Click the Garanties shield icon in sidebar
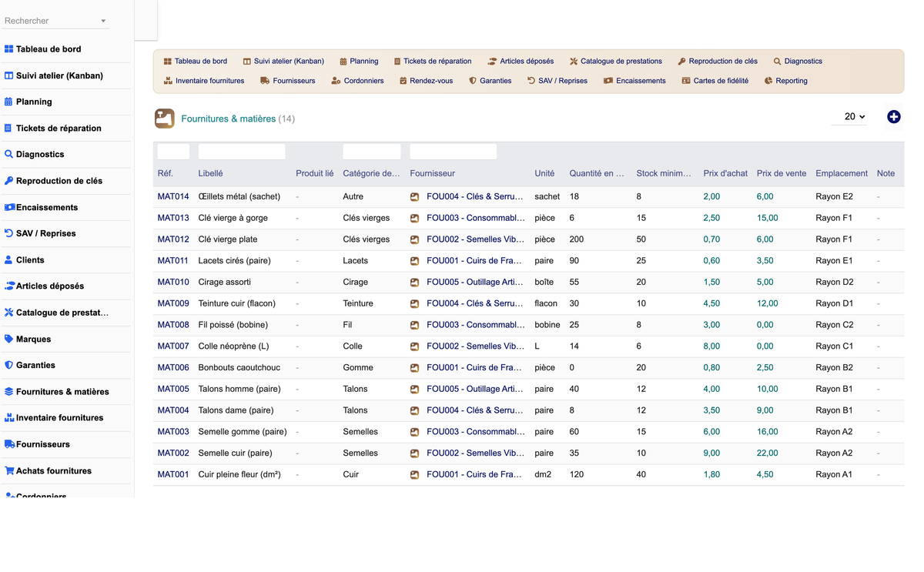The image size is (924, 572). point(9,365)
